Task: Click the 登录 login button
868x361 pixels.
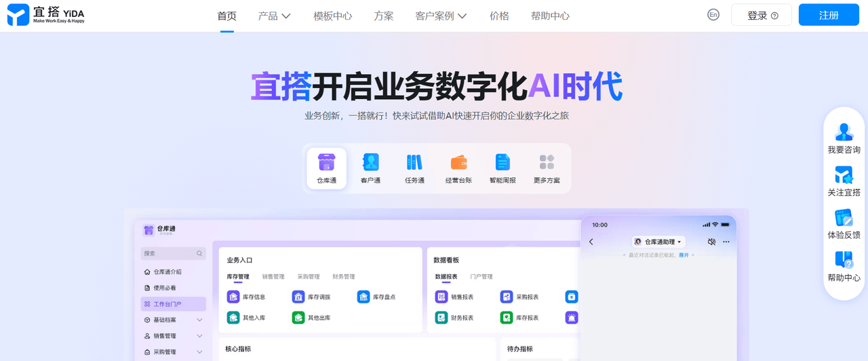Action: click(x=761, y=15)
